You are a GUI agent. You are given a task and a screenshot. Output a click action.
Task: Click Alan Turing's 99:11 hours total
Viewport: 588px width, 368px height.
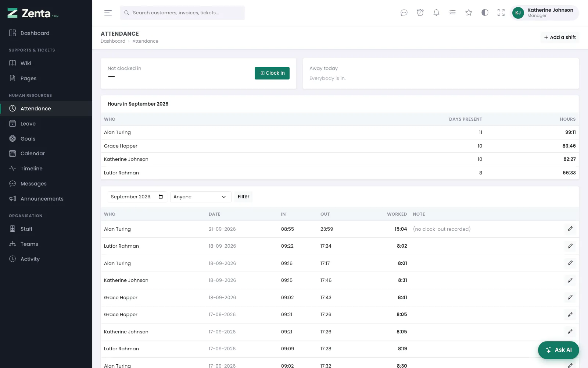click(570, 132)
